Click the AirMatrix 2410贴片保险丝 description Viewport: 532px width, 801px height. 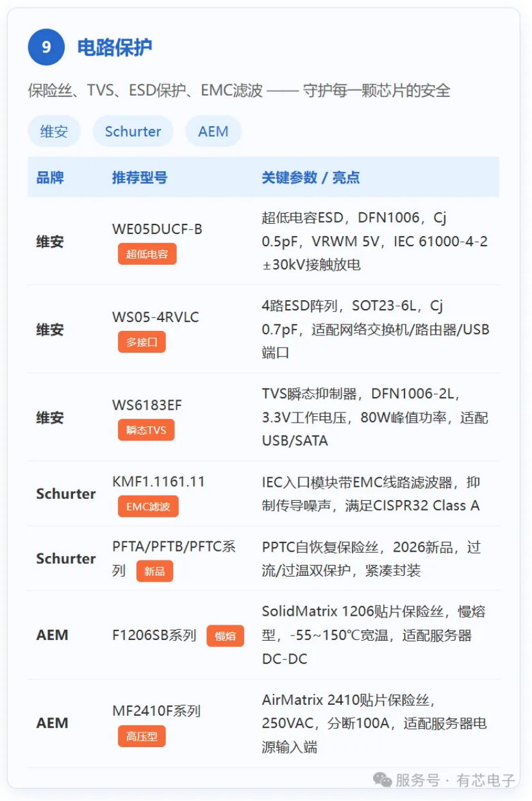374,723
